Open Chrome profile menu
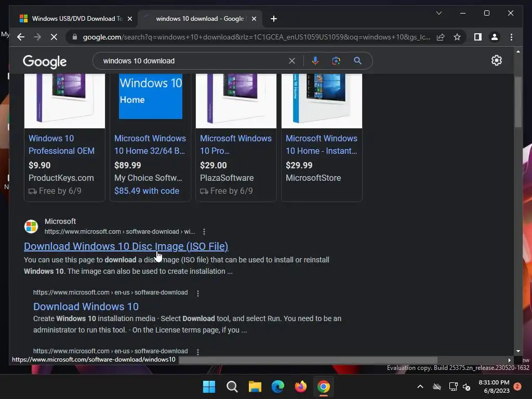This screenshot has height=399, width=532. tap(495, 37)
